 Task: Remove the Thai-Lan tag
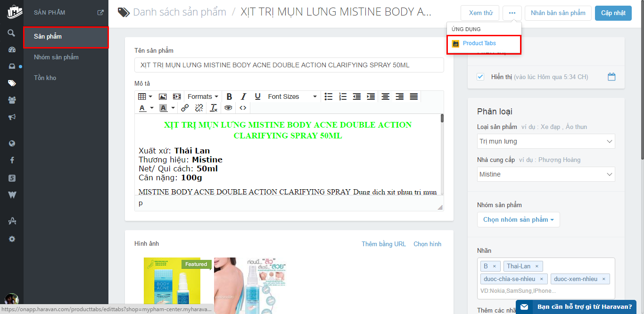point(537,266)
